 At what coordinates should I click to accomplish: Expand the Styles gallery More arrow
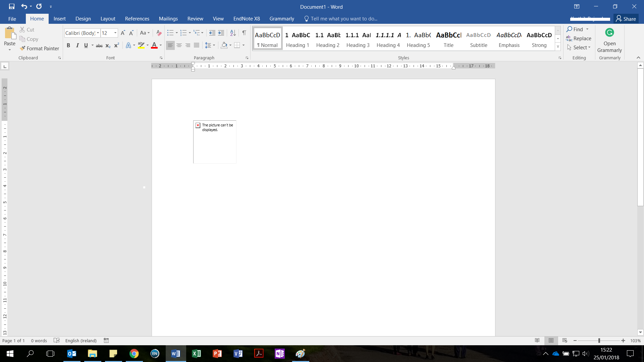[x=558, y=47]
